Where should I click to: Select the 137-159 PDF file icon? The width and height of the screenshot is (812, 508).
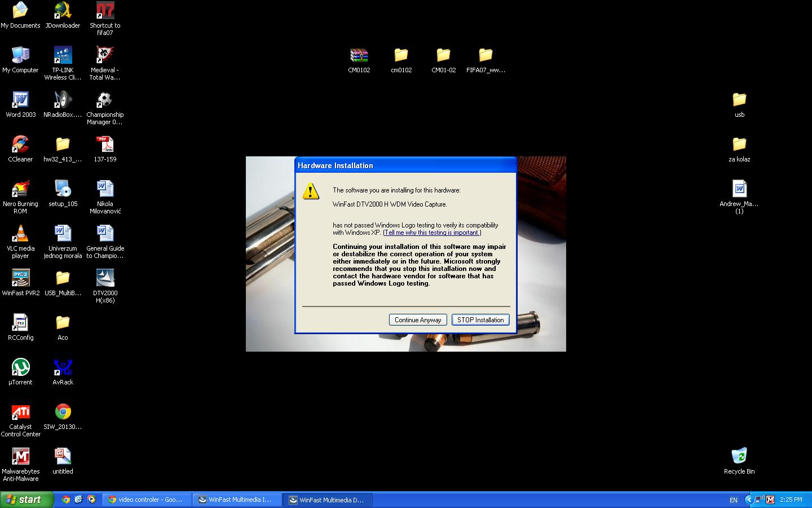(x=105, y=149)
